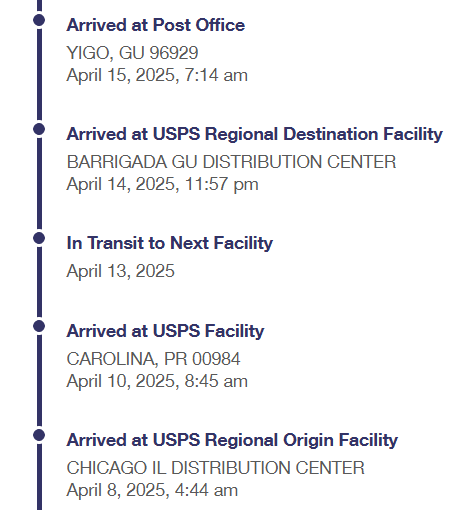Select the Arrived at USPS Facility heading
The height and width of the screenshot is (510, 467).
click(165, 331)
